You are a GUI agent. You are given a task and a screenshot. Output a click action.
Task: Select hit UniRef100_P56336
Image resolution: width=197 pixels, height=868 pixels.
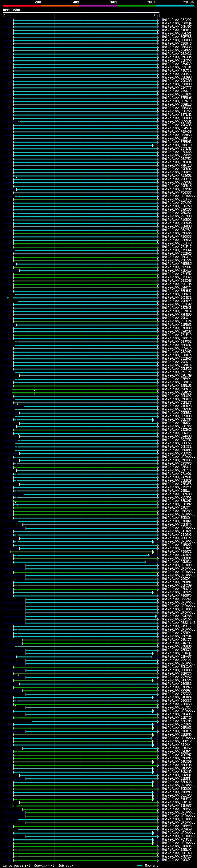pos(176,47)
